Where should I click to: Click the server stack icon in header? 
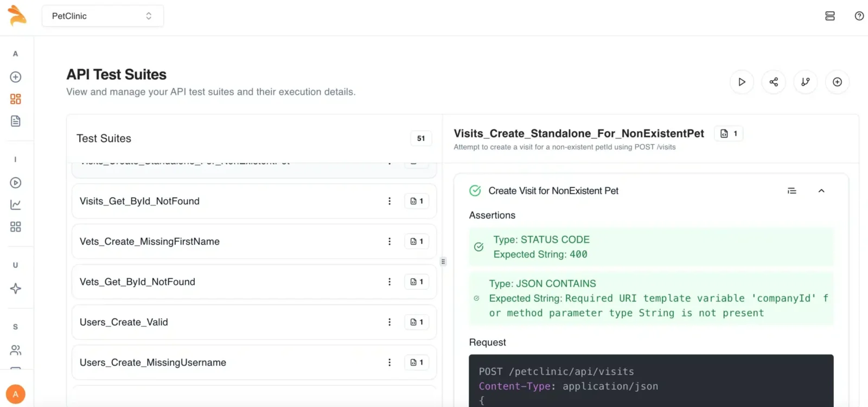click(829, 16)
